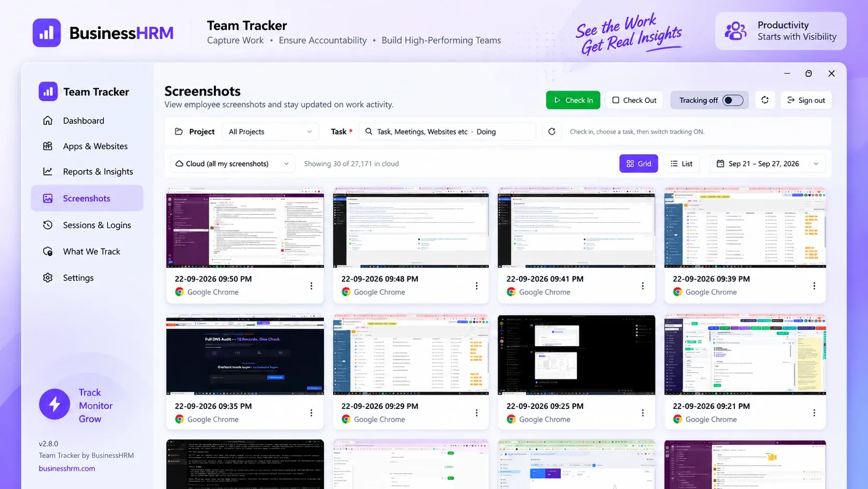Click the Sign out button
The height and width of the screenshot is (489, 868).
point(806,100)
